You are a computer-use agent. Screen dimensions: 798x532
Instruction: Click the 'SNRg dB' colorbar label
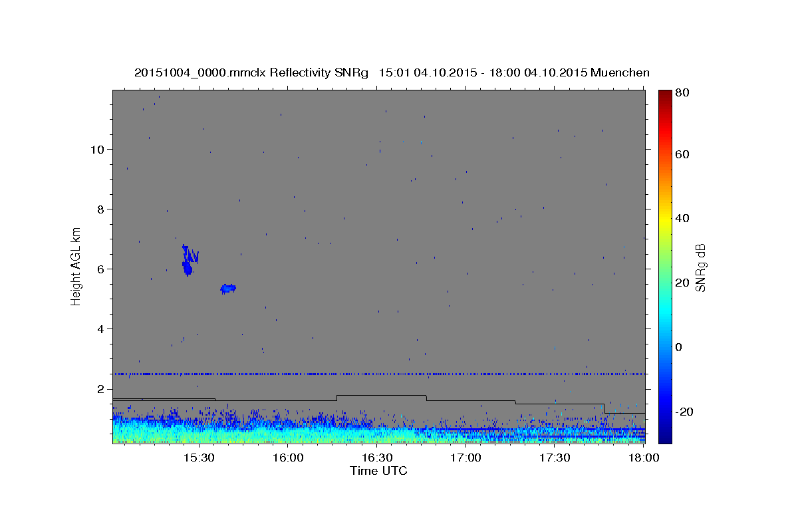pyautogui.click(x=700, y=268)
